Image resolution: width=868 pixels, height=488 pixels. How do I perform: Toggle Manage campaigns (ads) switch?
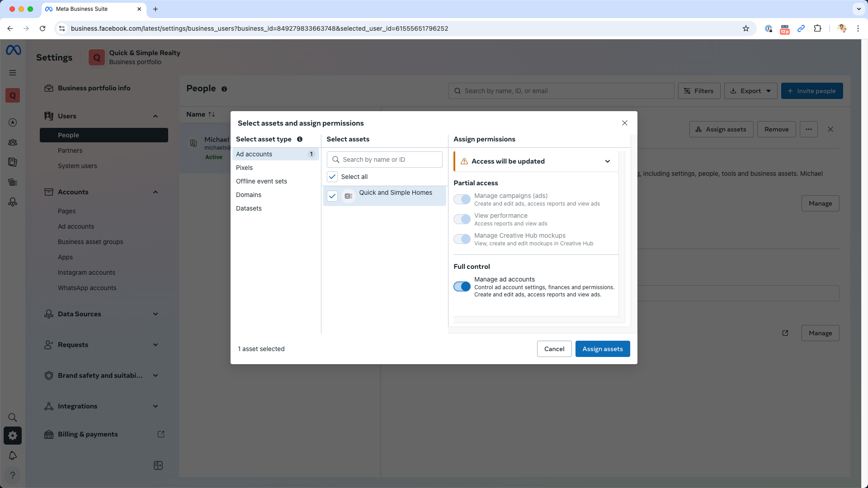pos(462,199)
